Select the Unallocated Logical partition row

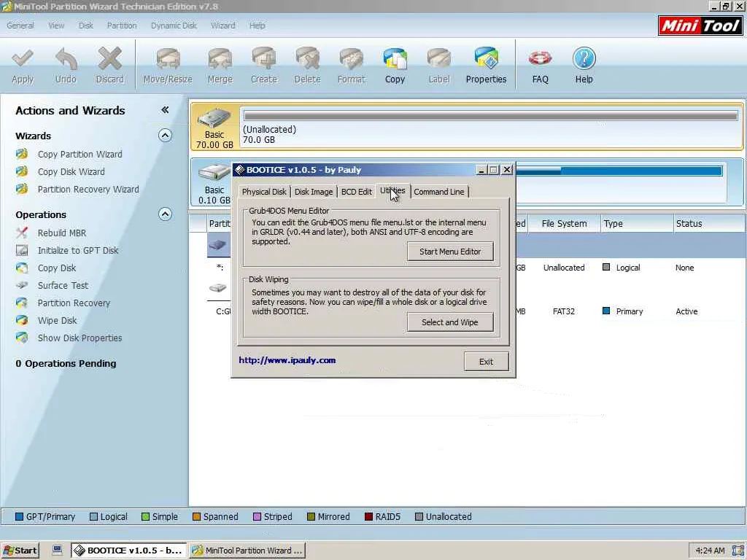point(476,268)
